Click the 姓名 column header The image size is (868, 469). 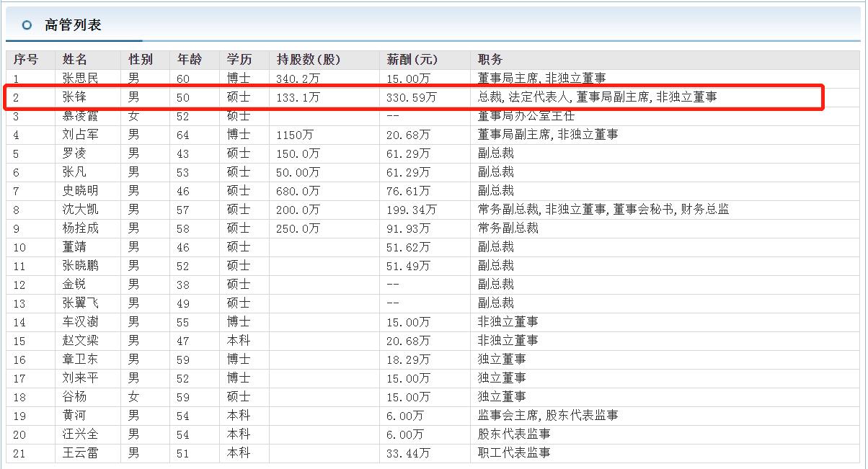75,60
